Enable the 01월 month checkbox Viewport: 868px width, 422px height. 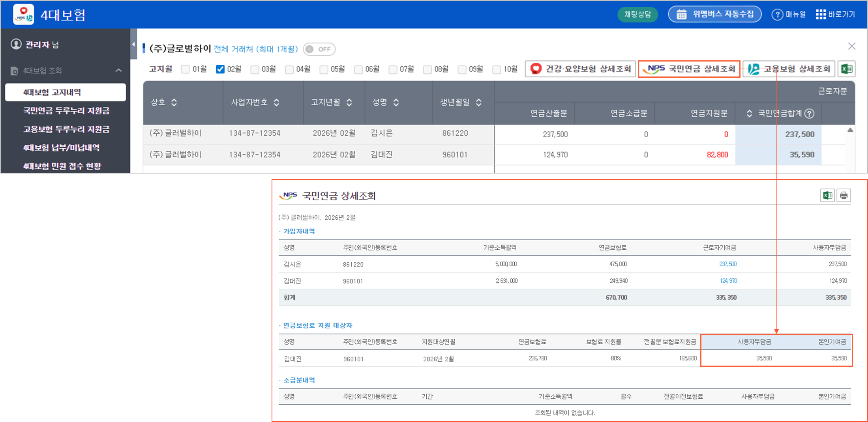pos(185,69)
